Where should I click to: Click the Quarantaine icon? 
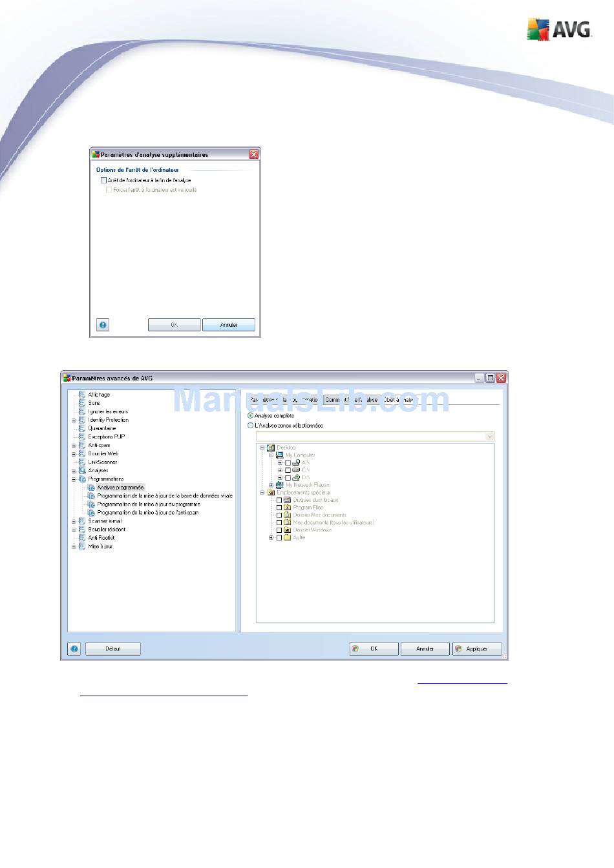(x=82, y=428)
